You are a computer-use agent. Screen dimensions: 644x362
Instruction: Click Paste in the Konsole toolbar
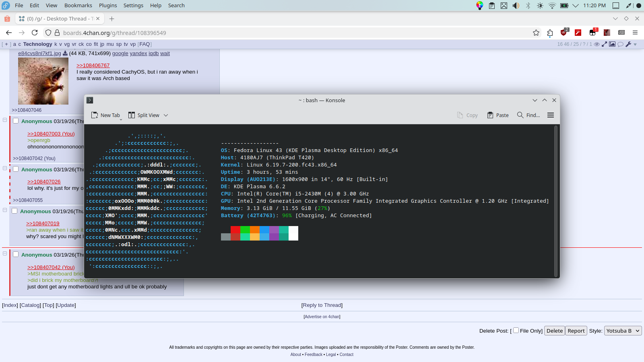[498, 115]
